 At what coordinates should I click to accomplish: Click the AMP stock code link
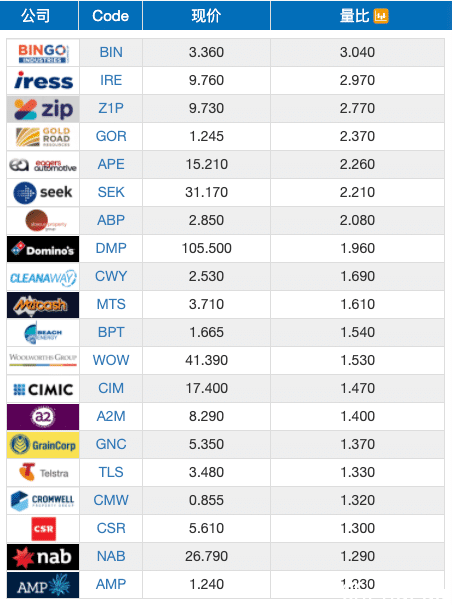click(x=111, y=584)
